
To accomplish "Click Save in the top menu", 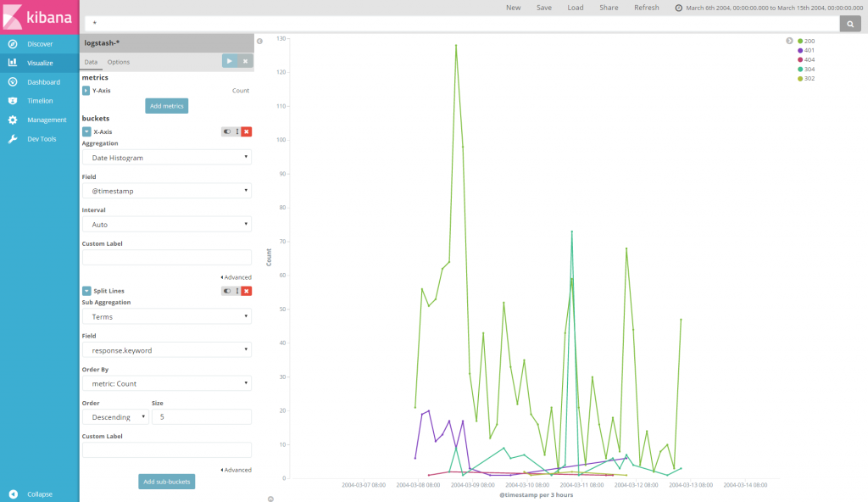I will pyautogui.click(x=543, y=8).
